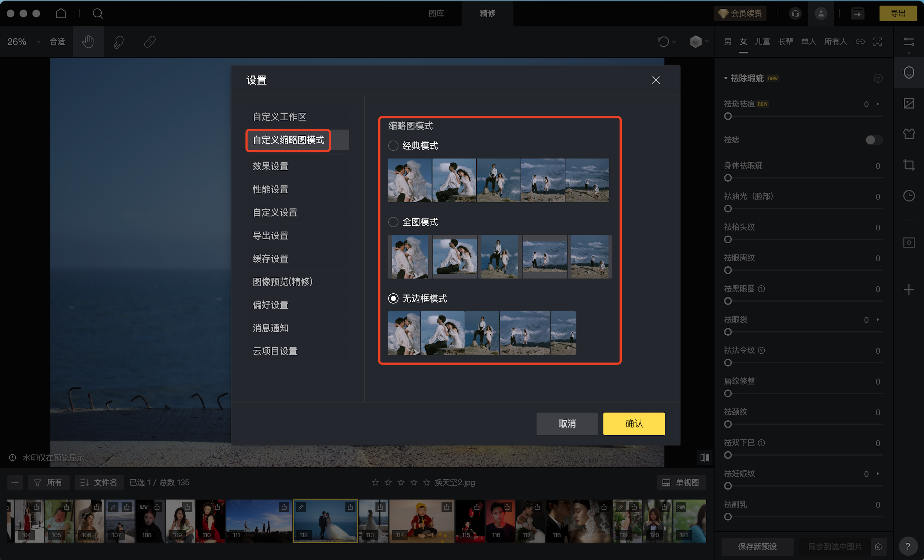Viewport: 924px width, 560px height.
Task: Open 导出设置 in settings sidebar
Action: click(270, 235)
